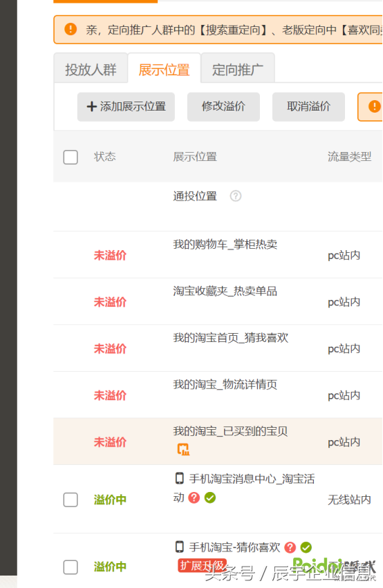The width and height of the screenshot is (383, 588).
Task: Click green check icon beside 手机淘宝-猜你喜欢
Action: [306, 547]
